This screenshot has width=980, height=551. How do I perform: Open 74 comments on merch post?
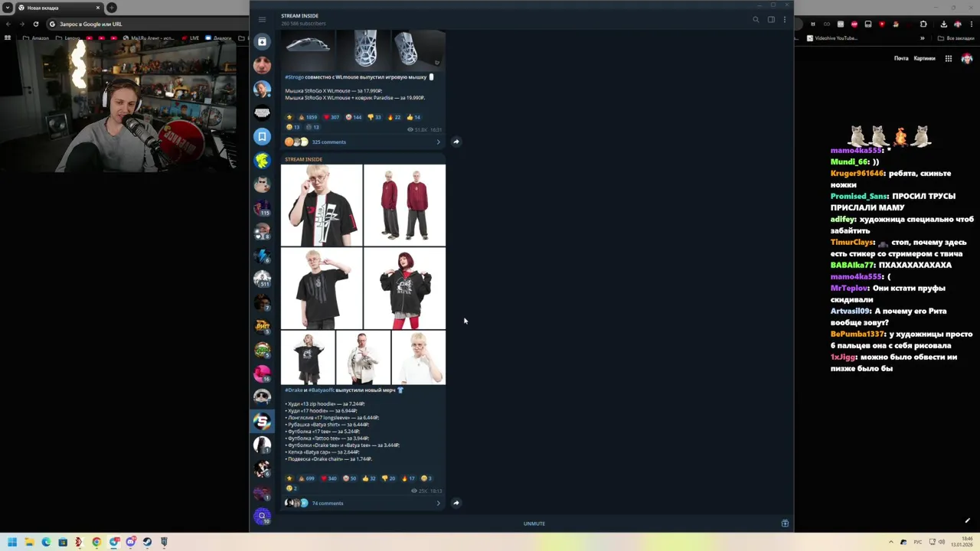tap(328, 503)
